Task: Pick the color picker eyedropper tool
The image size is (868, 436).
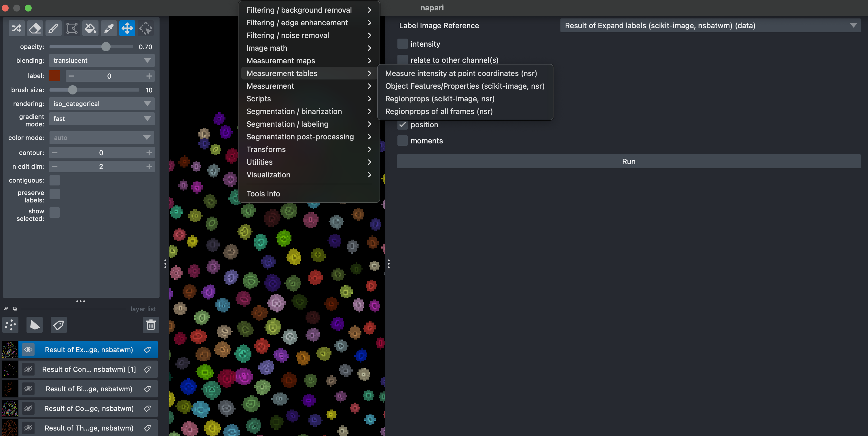Action: click(109, 28)
